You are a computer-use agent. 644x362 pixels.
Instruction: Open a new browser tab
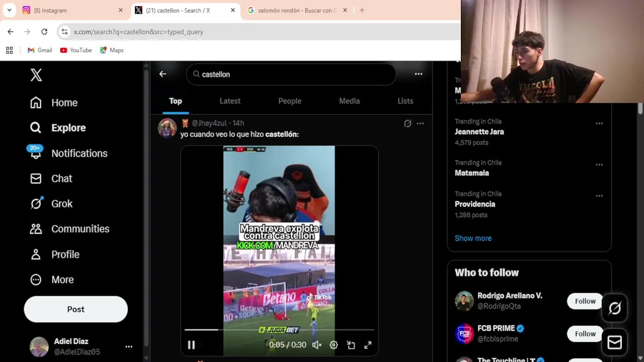[x=362, y=10]
